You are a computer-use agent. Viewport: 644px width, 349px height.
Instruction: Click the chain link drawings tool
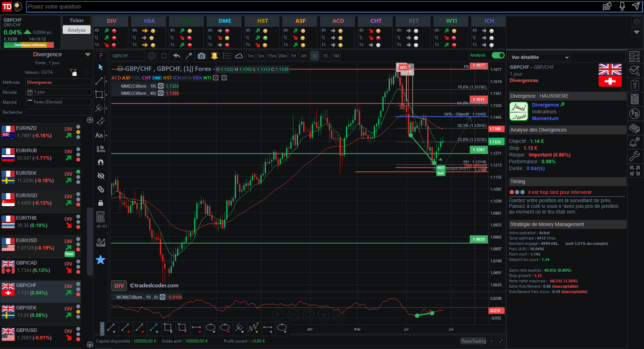[x=100, y=189]
